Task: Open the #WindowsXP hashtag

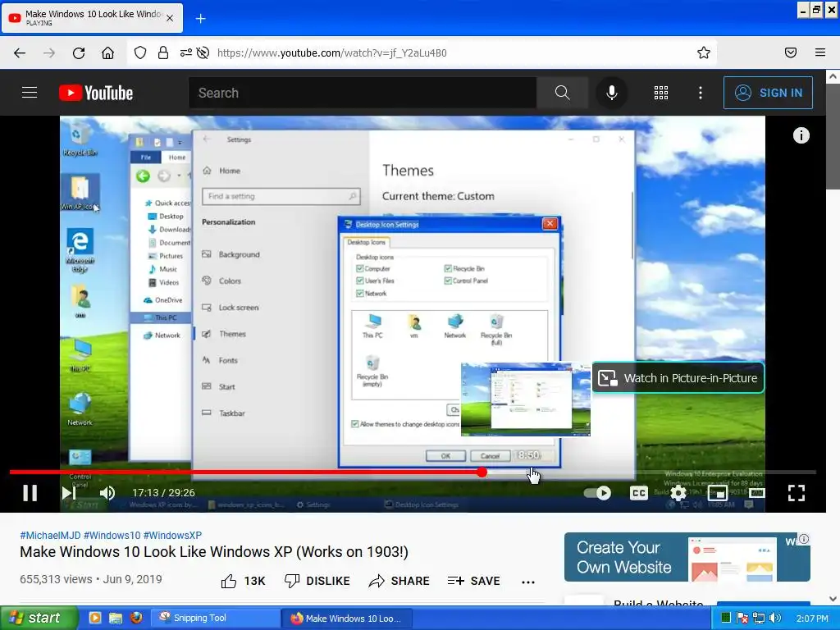Action: click(172, 535)
